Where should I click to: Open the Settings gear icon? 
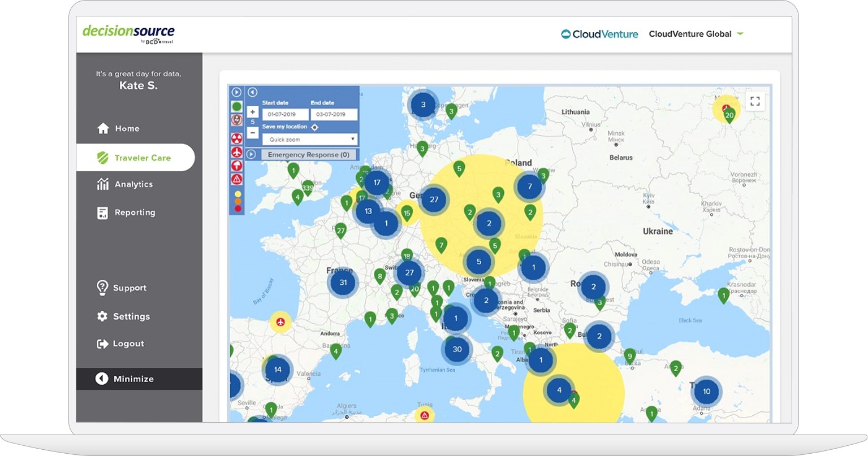[x=102, y=316]
